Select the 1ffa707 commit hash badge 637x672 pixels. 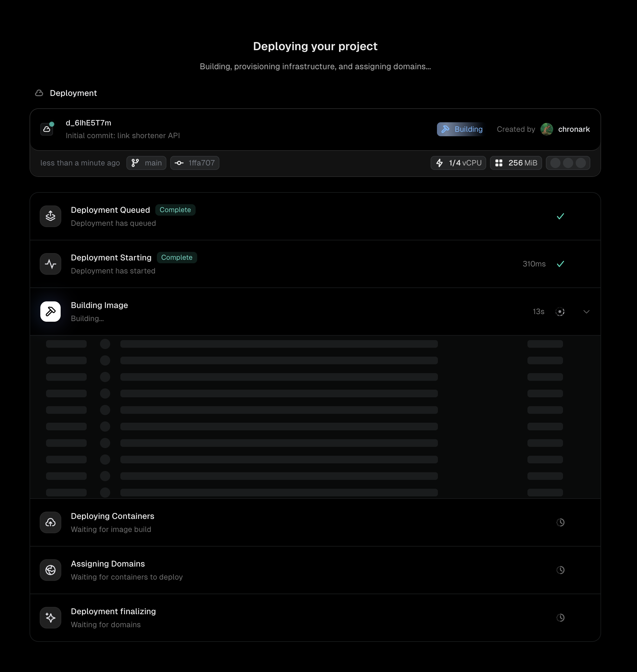click(195, 163)
